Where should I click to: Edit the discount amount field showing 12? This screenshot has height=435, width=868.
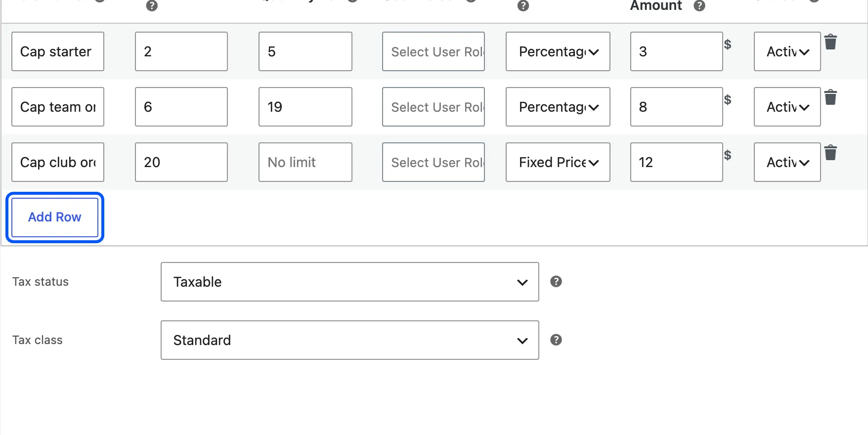(677, 162)
